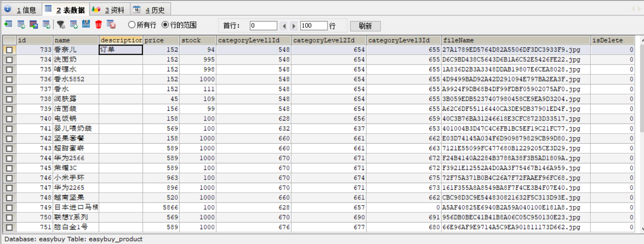Check the checkbox for row id 746
Viewport: 644px width, 244px height.
pos(9,178)
